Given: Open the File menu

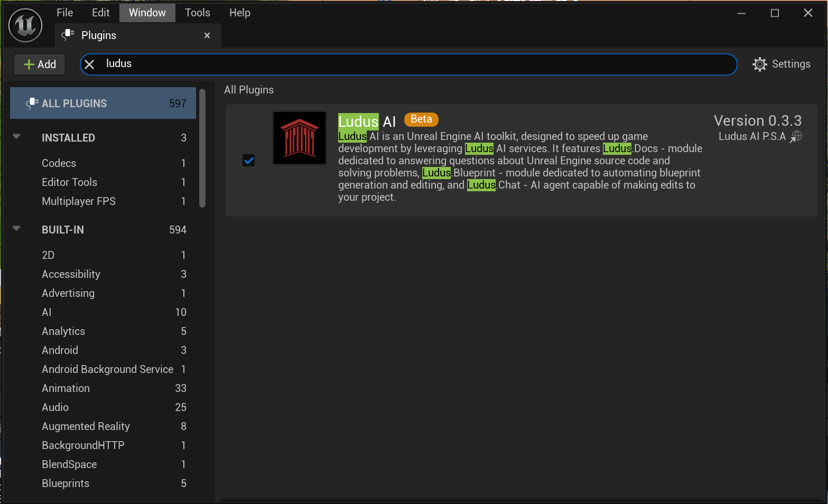Looking at the screenshot, I should coord(64,13).
